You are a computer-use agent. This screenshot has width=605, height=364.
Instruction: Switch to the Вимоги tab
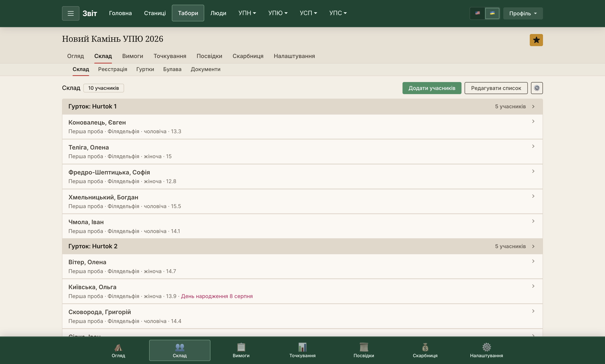point(133,56)
